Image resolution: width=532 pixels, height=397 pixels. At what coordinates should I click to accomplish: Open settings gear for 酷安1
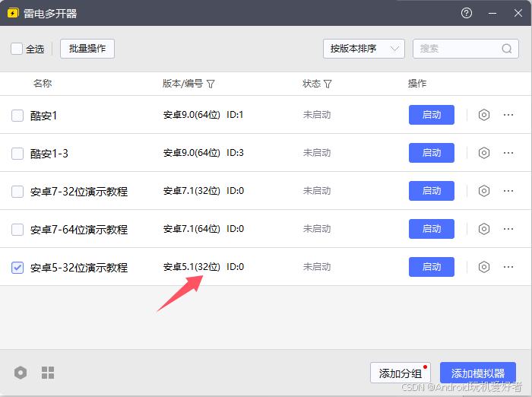(x=484, y=115)
